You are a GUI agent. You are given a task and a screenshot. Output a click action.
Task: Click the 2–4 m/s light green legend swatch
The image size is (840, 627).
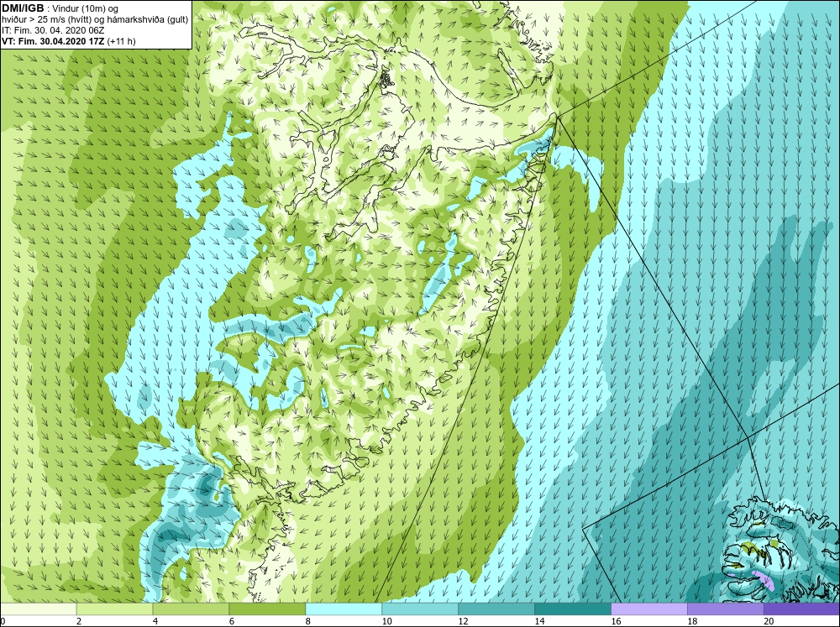(114, 609)
